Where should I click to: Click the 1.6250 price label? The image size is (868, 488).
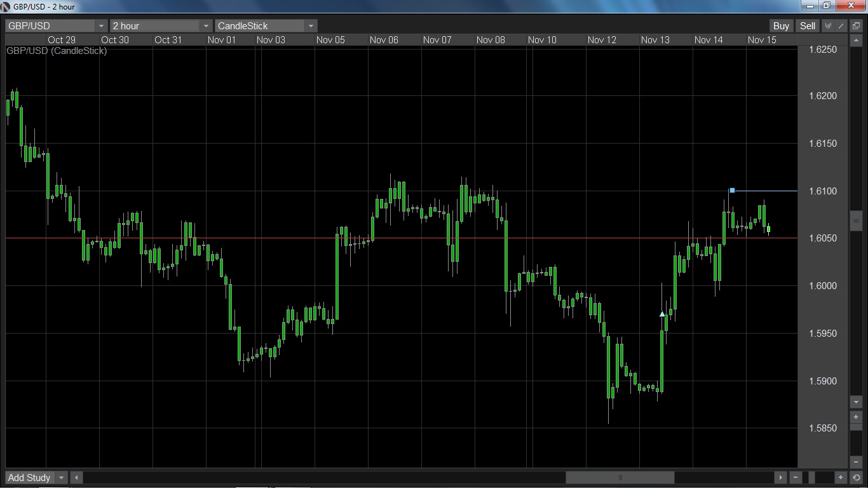823,50
